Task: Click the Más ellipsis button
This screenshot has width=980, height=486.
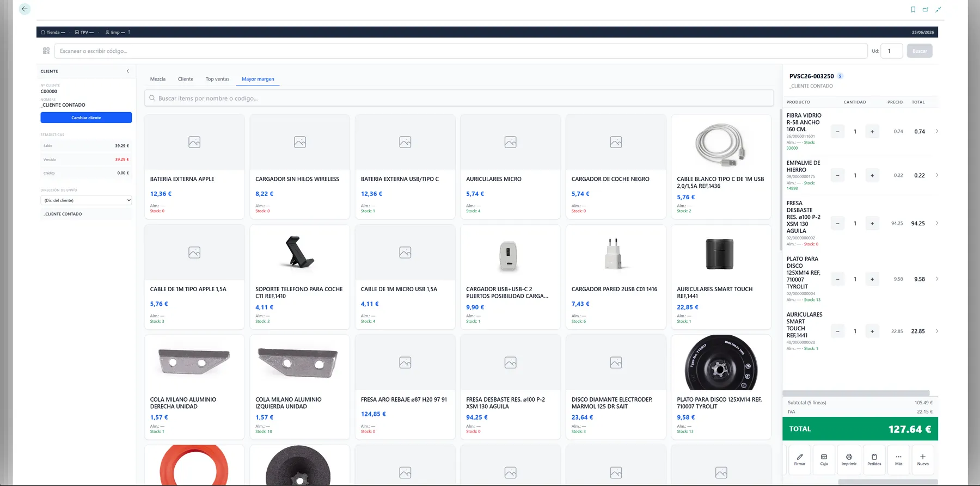Action: pyautogui.click(x=899, y=459)
